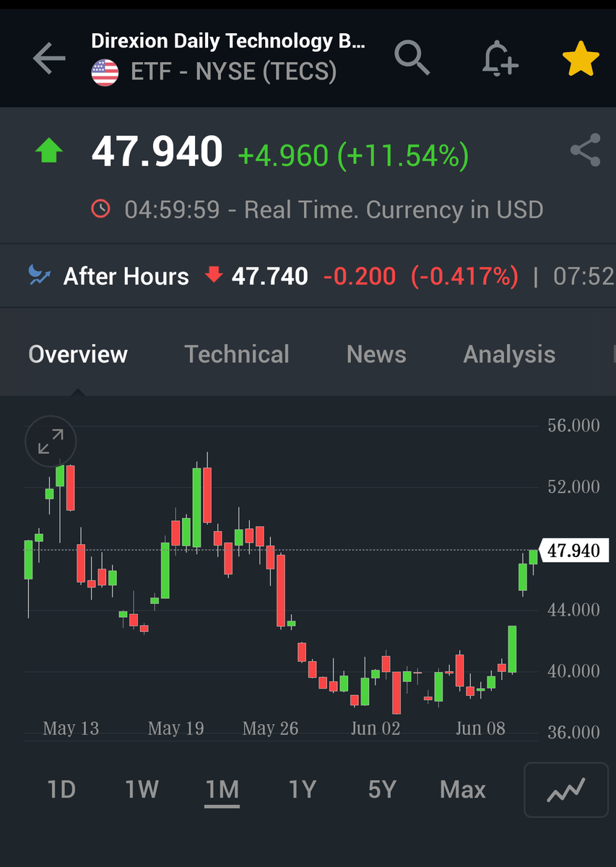Tap the US flag icon
Image resolution: width=616 pixels, height=867 pixels.
point(105,72)
